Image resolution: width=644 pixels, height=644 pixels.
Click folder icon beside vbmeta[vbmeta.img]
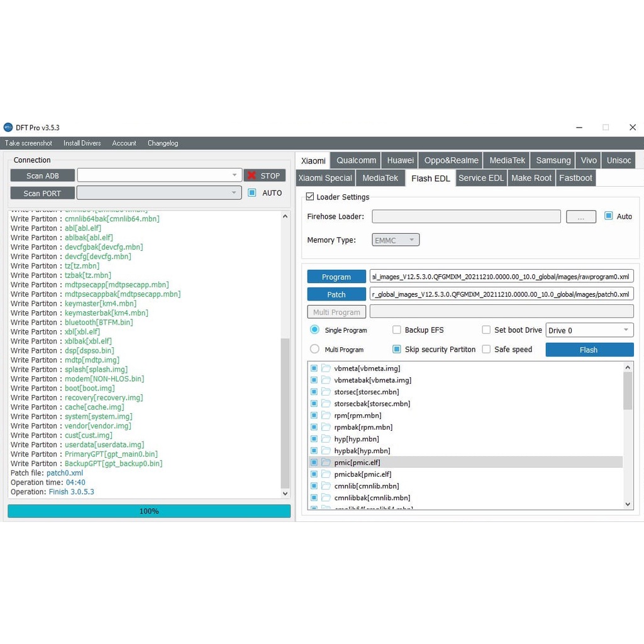click(326, 368)
